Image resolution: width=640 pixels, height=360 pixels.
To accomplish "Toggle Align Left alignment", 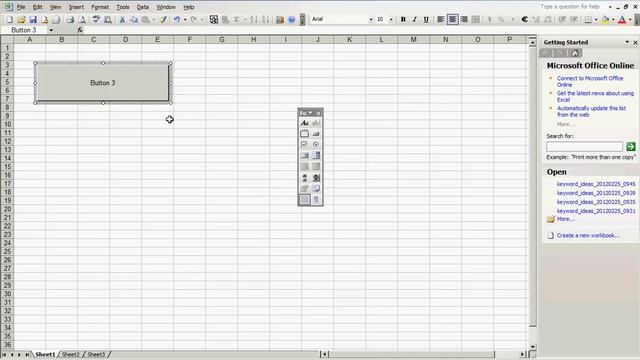I will [x=441, y=20].
